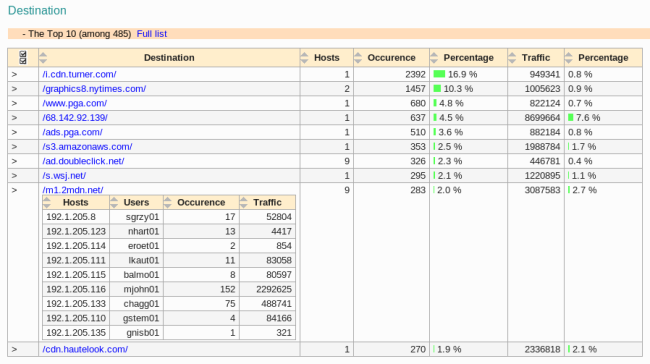This screenshot has height=364, width=650.
Task: Open the /i.cdn.turner.com/ link
Action: tap(79, 75)
